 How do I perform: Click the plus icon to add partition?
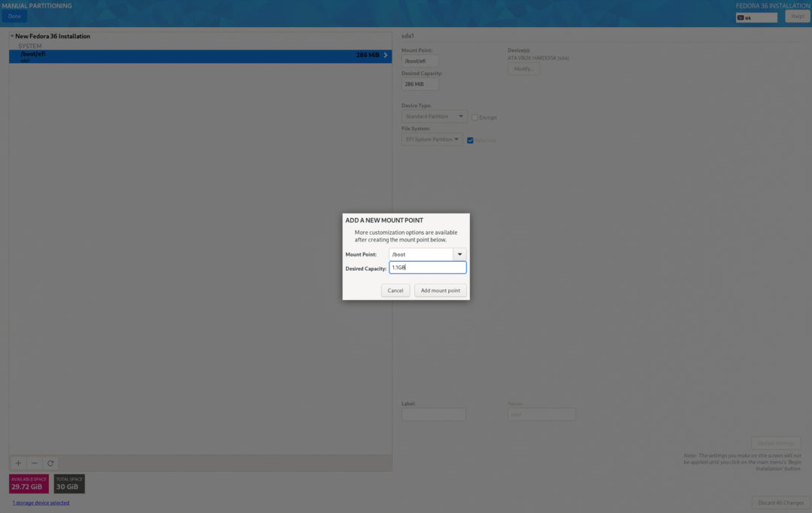click(18, 463)
